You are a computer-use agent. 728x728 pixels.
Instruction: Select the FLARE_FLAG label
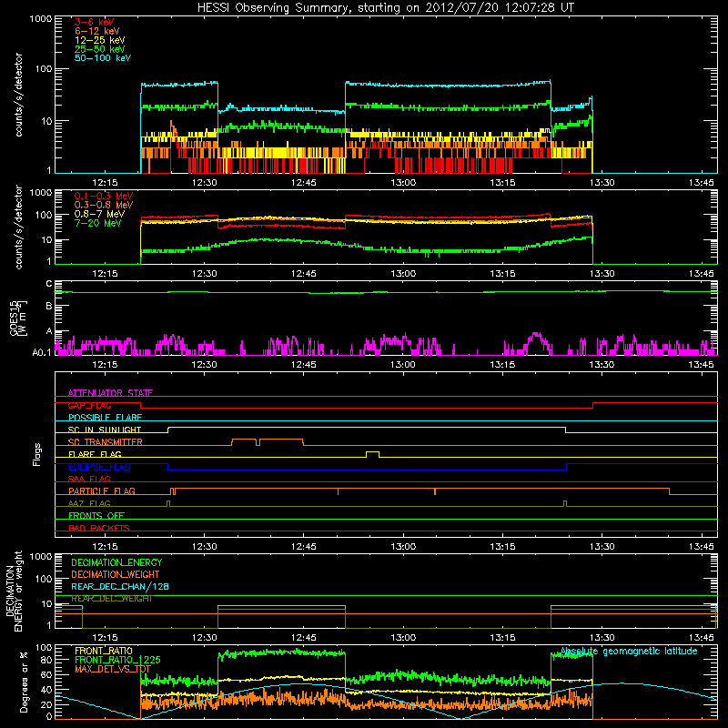point(95,454)
